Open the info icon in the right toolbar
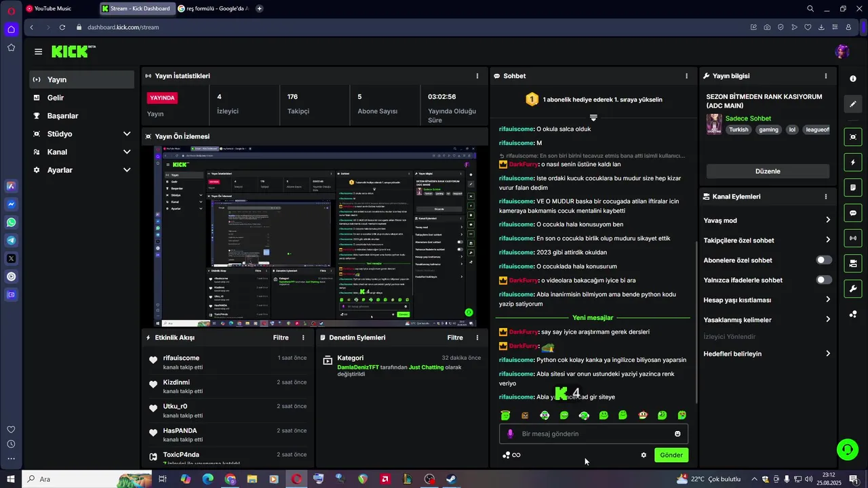The height and width of the screenshot is (488, 868). click(x=853, y=79)
